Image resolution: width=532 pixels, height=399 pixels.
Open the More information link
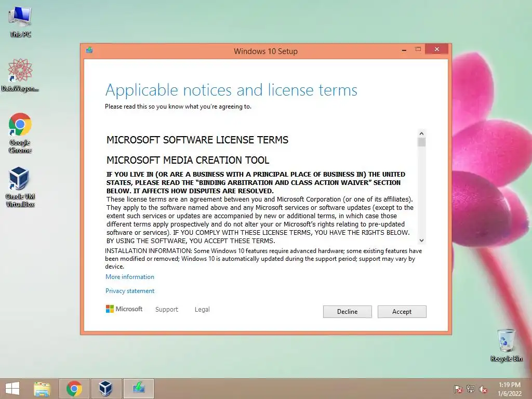point(129,277)
